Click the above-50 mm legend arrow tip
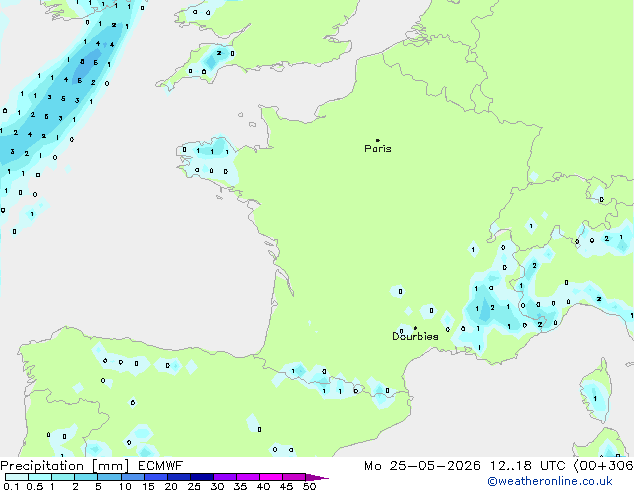 (317, 477)
